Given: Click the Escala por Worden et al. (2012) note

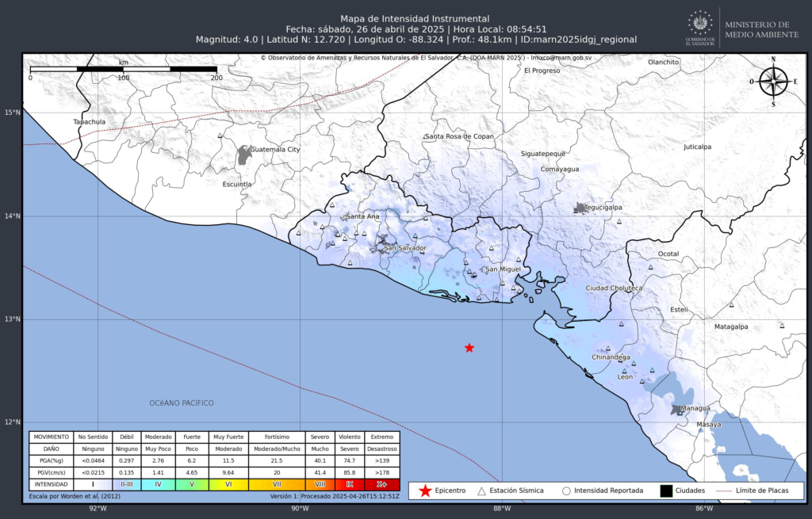Looking at the screenshot, I should point(75,496).
